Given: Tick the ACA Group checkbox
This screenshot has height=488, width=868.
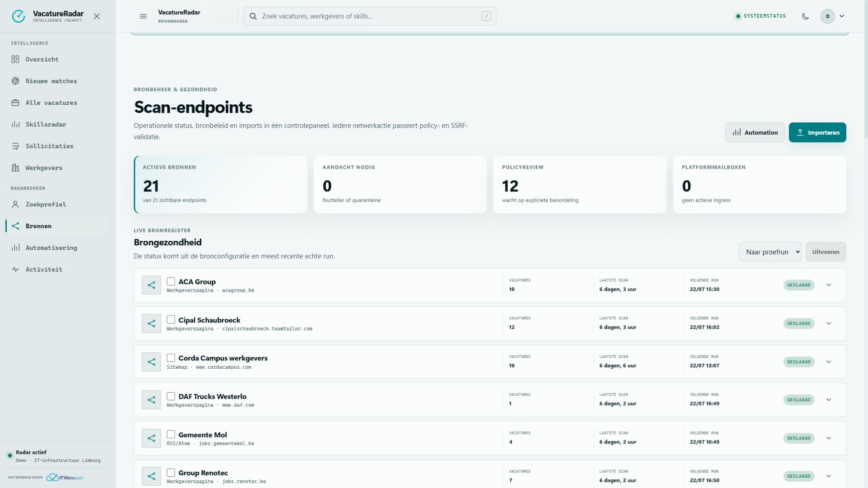Looking at the screenshot, I should (171, 282).
